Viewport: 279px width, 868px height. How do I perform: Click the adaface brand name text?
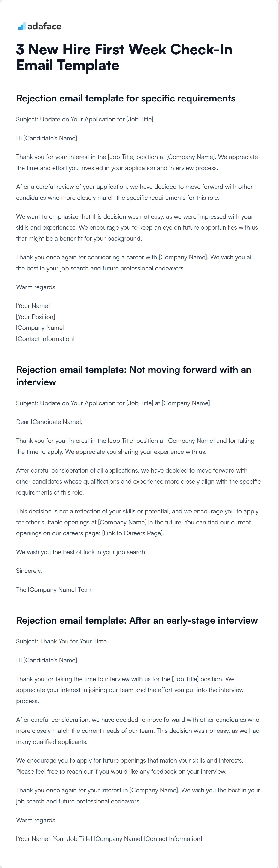tap(44, 26)
